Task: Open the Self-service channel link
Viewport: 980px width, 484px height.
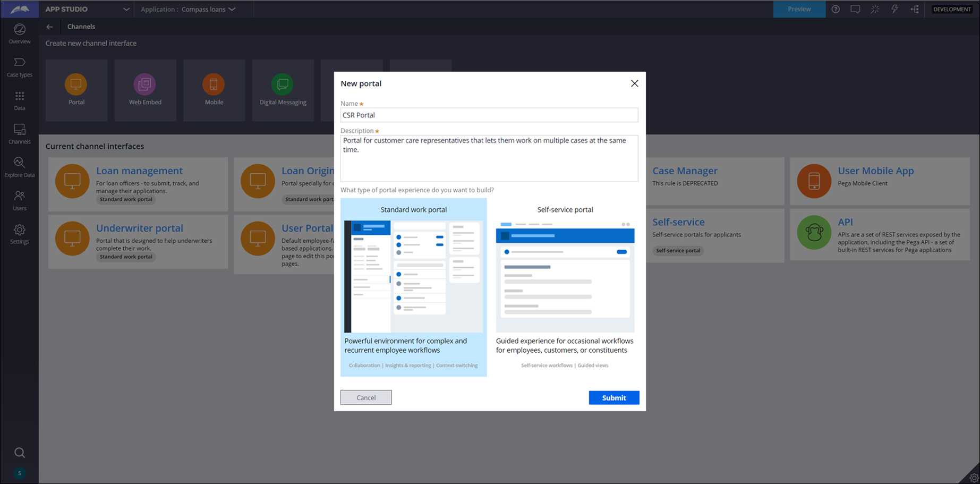Action: click(x=678, y=222)
